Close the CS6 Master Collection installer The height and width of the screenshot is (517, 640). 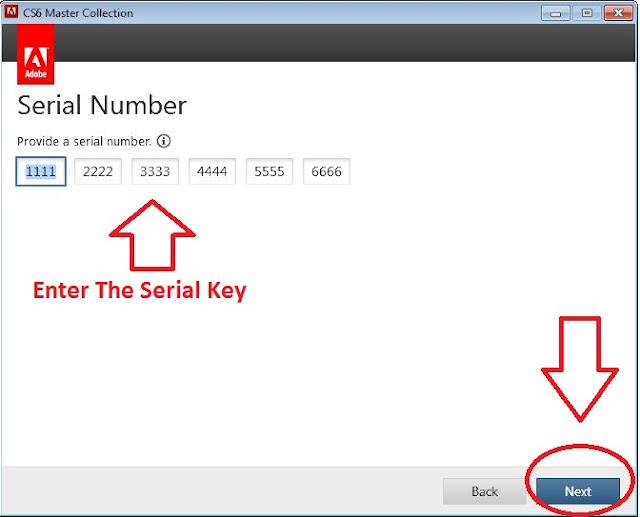point(618,13)
